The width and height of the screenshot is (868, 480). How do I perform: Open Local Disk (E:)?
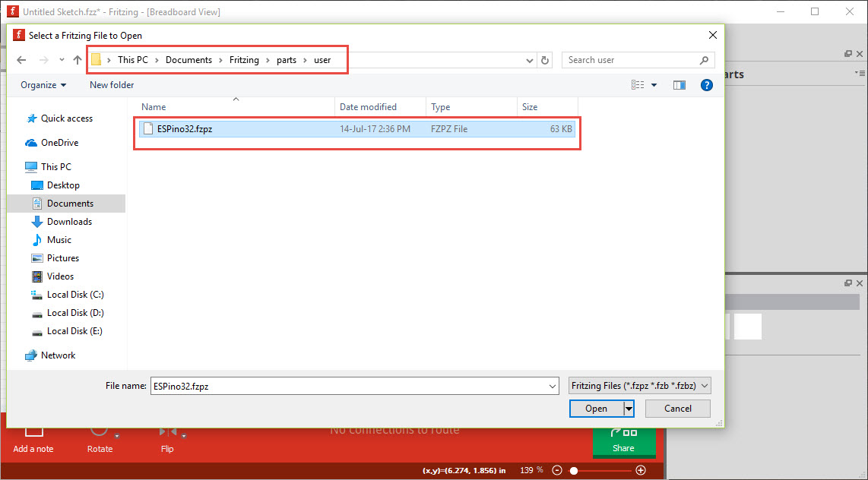68,331
